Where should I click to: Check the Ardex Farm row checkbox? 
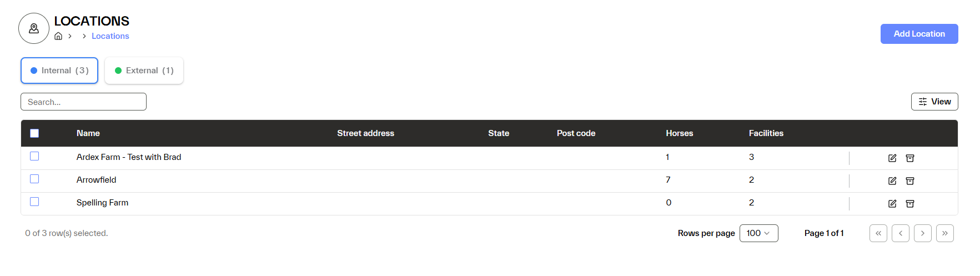pos(34,157)
